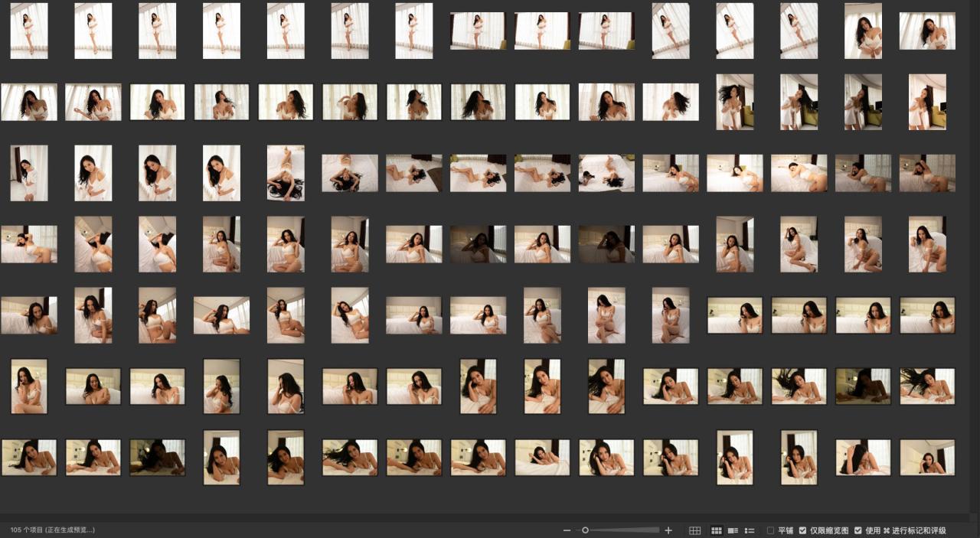Enable the 平铺 checkbox
Screen dimensions: 980x538
pyautogui.click(x=771, y=530)
